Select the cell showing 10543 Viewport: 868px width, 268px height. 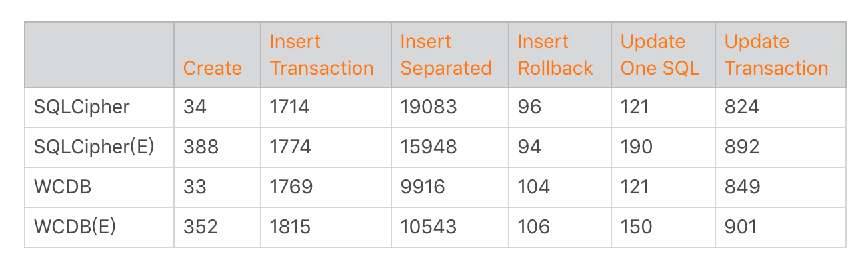pyautogui.click(x=450, y=227)
